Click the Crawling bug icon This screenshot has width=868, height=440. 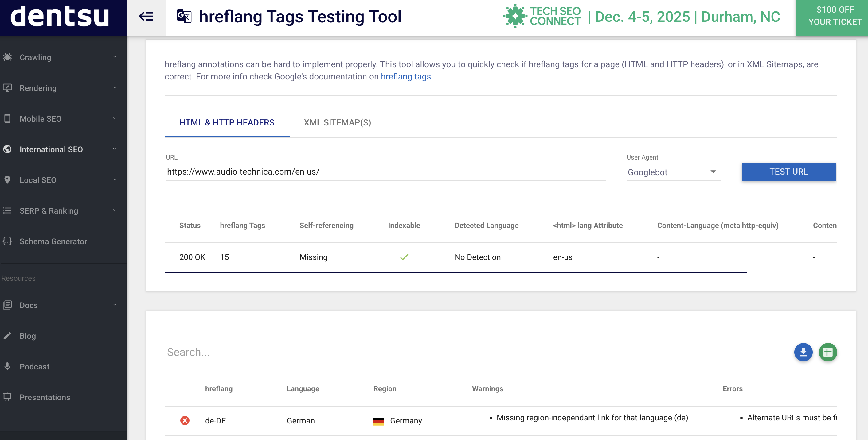click(7, 57)
